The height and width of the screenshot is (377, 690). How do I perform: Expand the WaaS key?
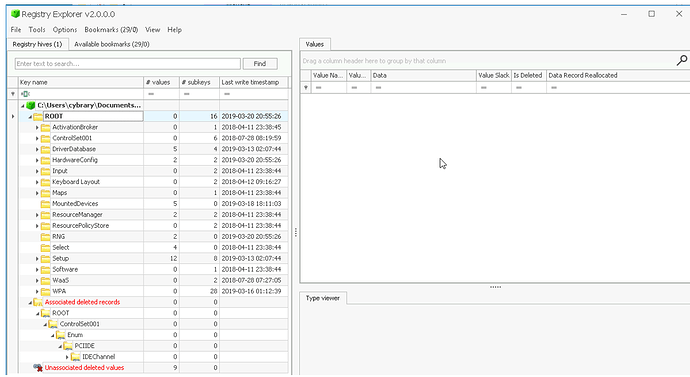pyautogui.click(x=37, y=280)
